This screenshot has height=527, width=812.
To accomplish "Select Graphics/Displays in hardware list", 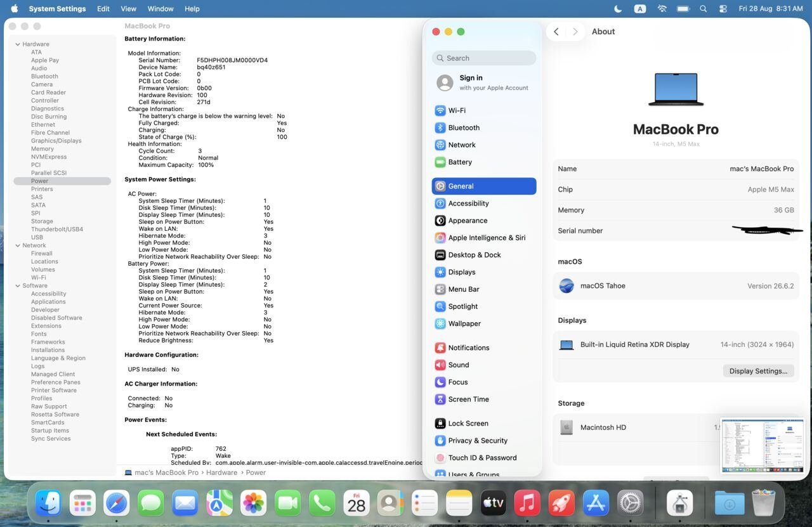I will (56, 141).
